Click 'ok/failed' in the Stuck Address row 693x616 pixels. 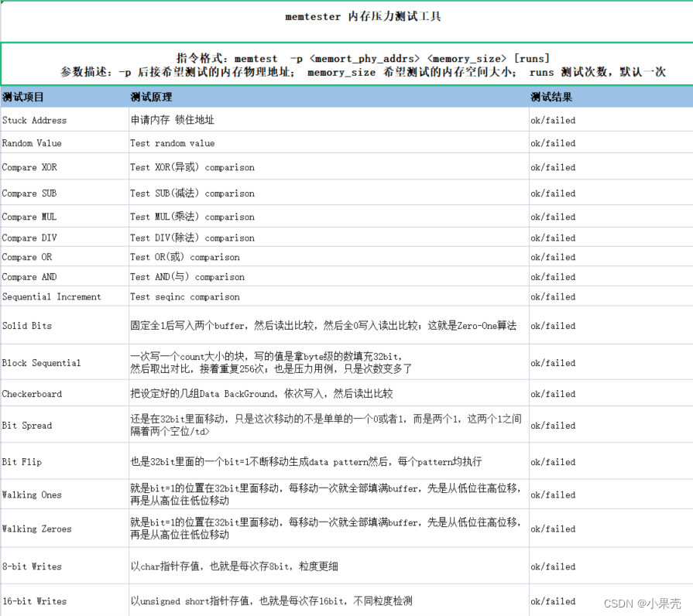coord(553,120)
